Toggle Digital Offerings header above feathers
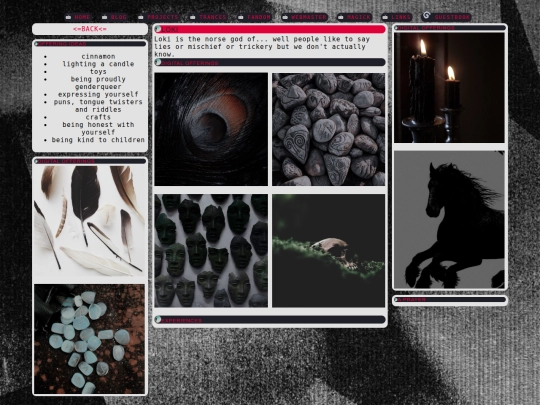Image resolution: width=540 pixels, height=405 pixels. point(90,161)
